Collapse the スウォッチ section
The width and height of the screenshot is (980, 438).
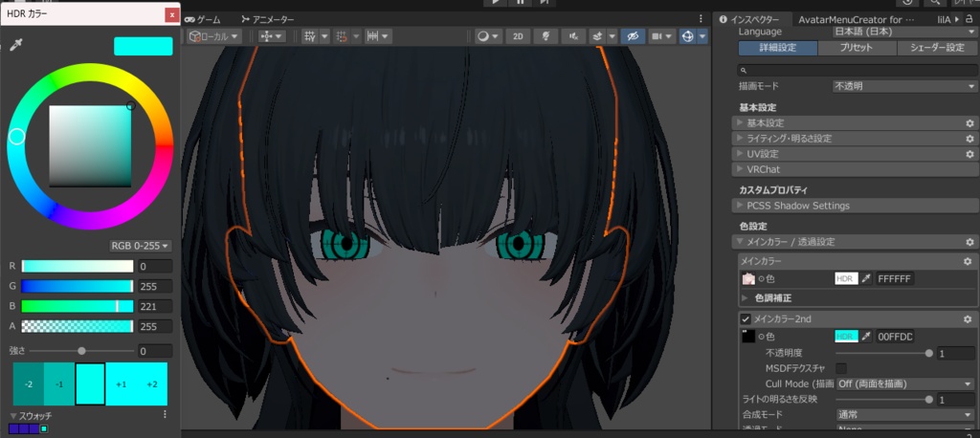click(13, 415)
